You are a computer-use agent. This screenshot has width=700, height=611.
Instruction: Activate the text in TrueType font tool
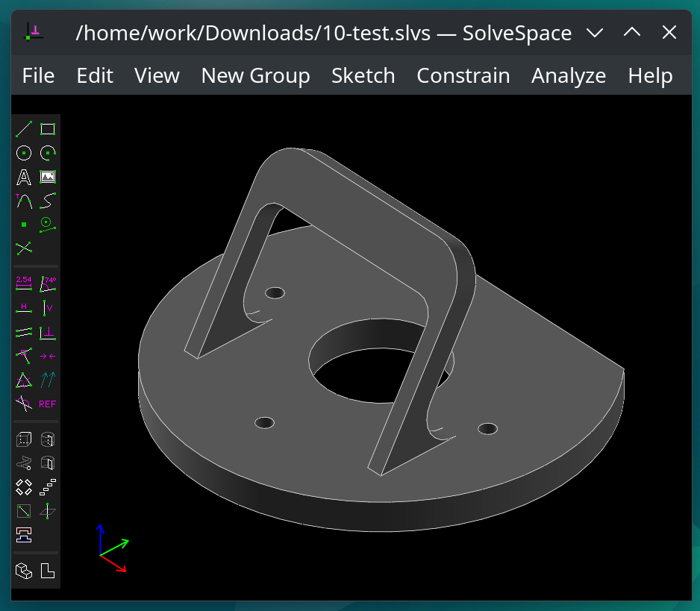[24, 177]
